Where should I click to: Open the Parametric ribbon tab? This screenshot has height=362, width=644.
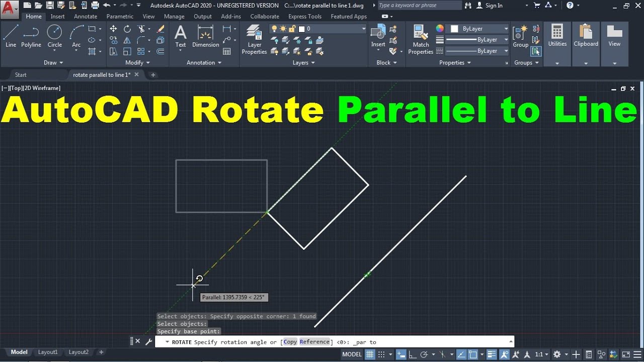coord(120,17)
